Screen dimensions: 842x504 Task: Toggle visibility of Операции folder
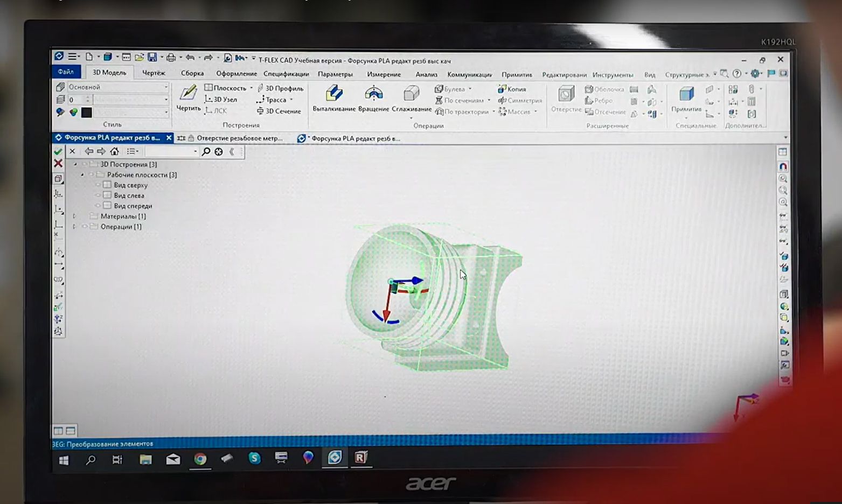84,227
